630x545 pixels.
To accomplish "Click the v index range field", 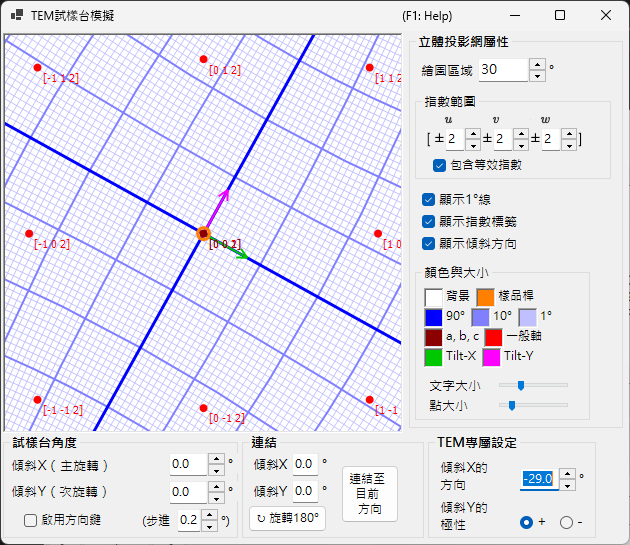I will [503, 139].
